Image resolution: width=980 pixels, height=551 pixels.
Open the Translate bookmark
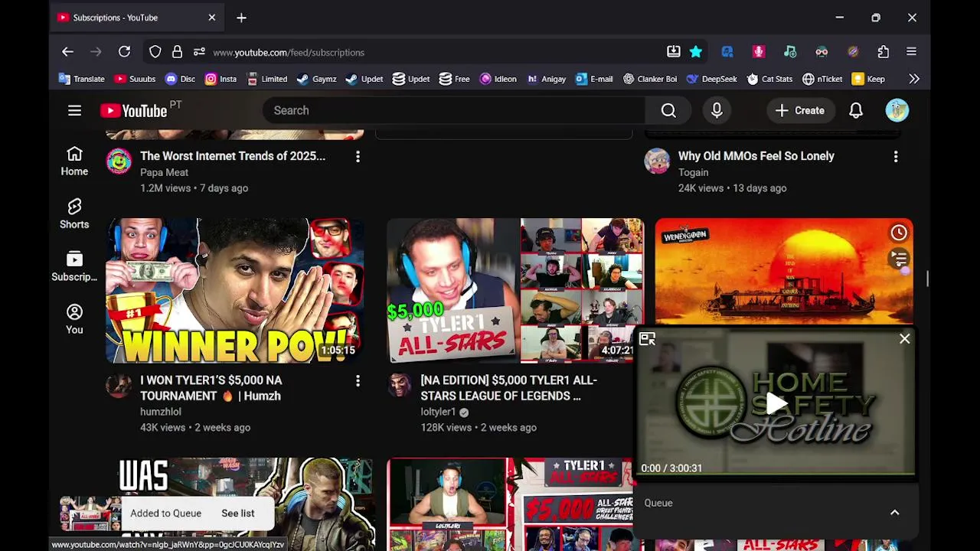(81, 79)
